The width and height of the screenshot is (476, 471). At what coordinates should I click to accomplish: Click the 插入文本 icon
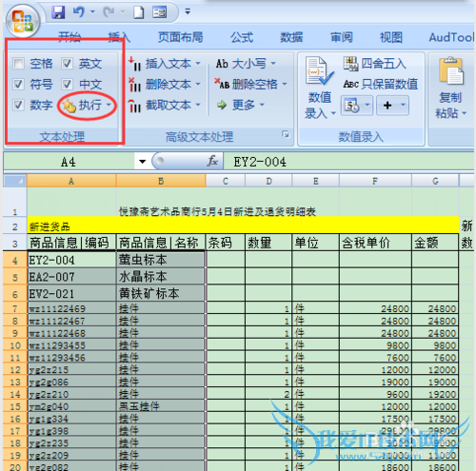(135, 64)
